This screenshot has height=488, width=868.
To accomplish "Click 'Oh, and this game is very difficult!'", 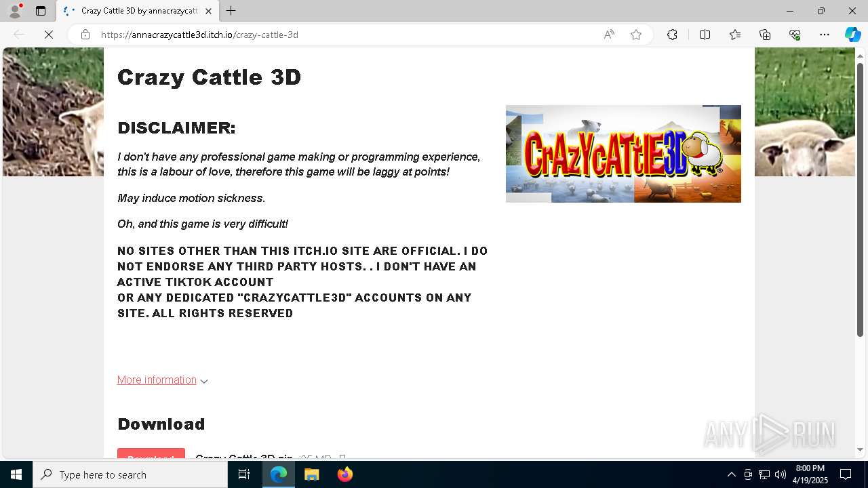I will [203, 224].
